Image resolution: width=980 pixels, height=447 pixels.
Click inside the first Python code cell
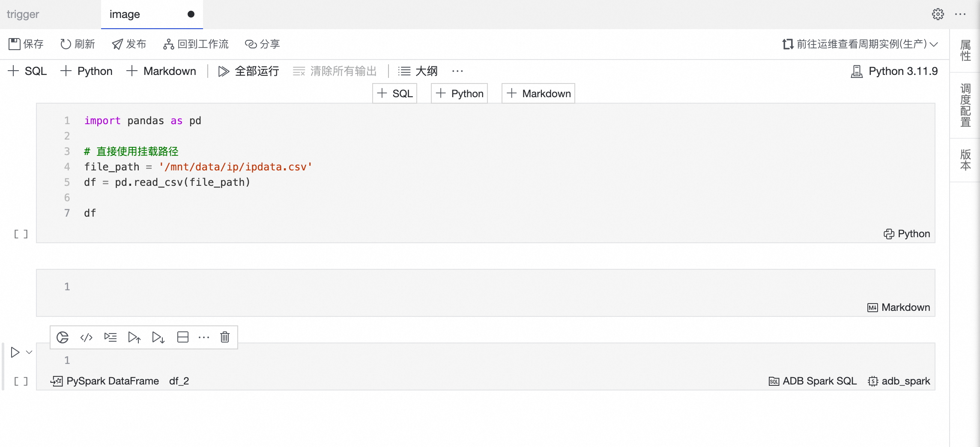point(486,173)
